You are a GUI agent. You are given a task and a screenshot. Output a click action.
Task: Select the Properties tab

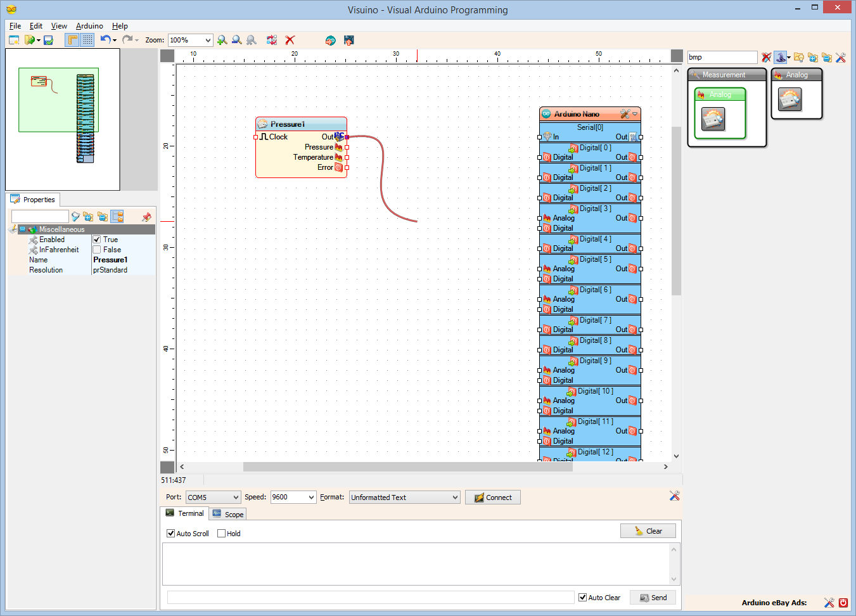(x=33, y=200)
